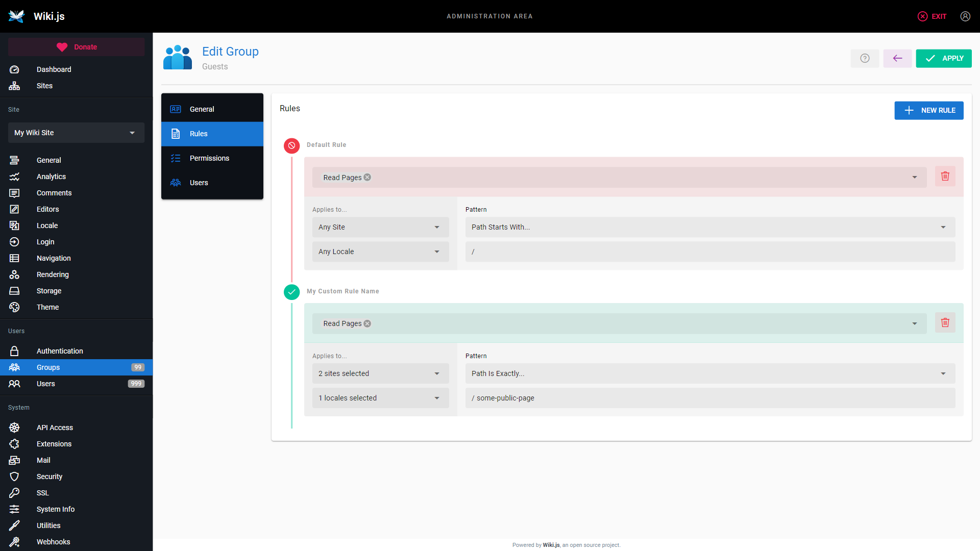The width and height of the screenshot is (980, 551).
Task: Open the user account icon
Action: pos(965,16)
